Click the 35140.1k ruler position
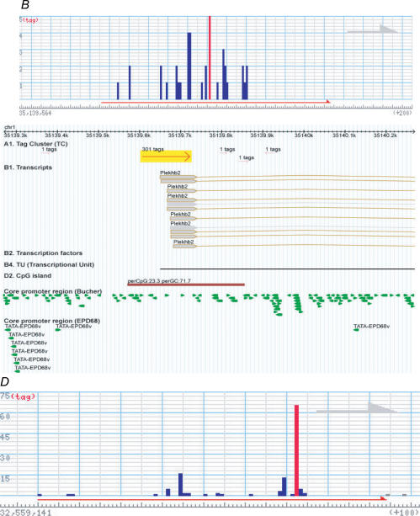This screenshot has width=420, height=516. click(344, 135)
